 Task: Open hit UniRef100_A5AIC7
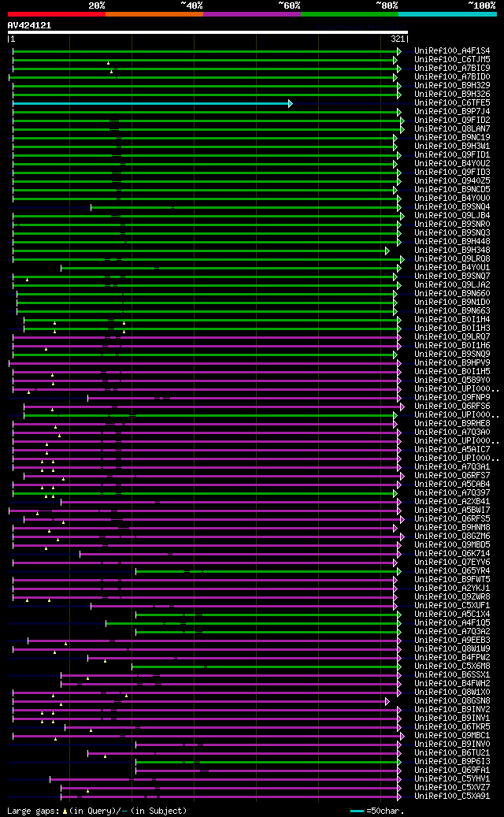coord(452,450)
